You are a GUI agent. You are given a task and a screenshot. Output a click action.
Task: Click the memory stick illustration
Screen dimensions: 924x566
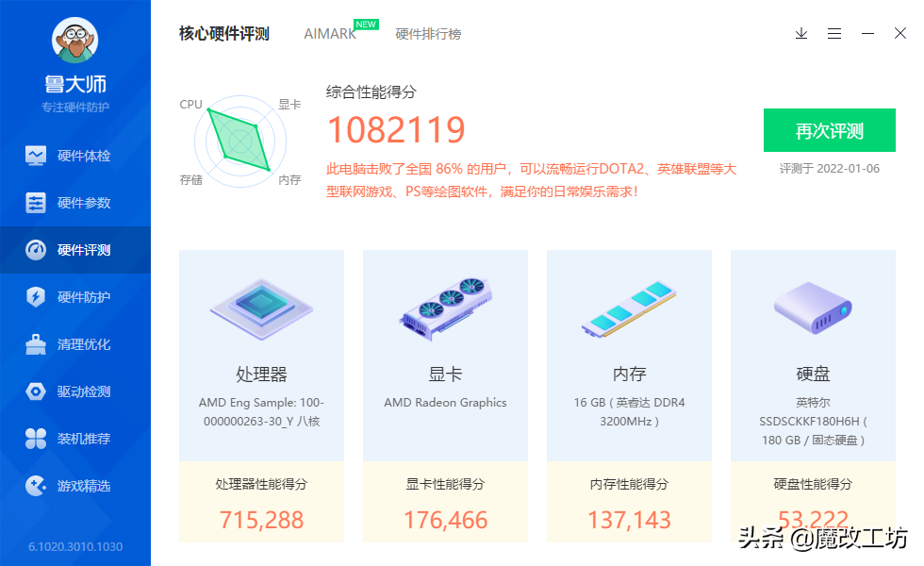point(630,309)
